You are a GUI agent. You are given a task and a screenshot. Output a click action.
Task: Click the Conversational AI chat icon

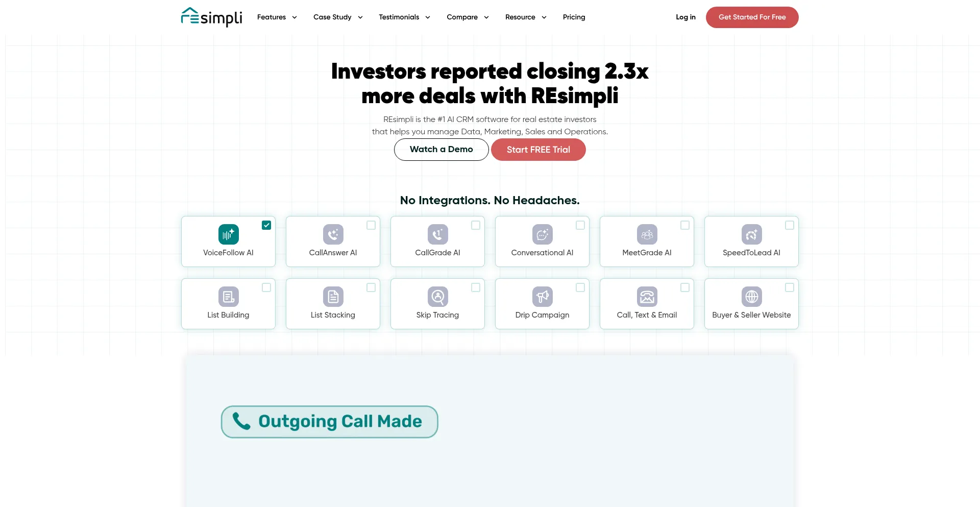coord(542,234)
